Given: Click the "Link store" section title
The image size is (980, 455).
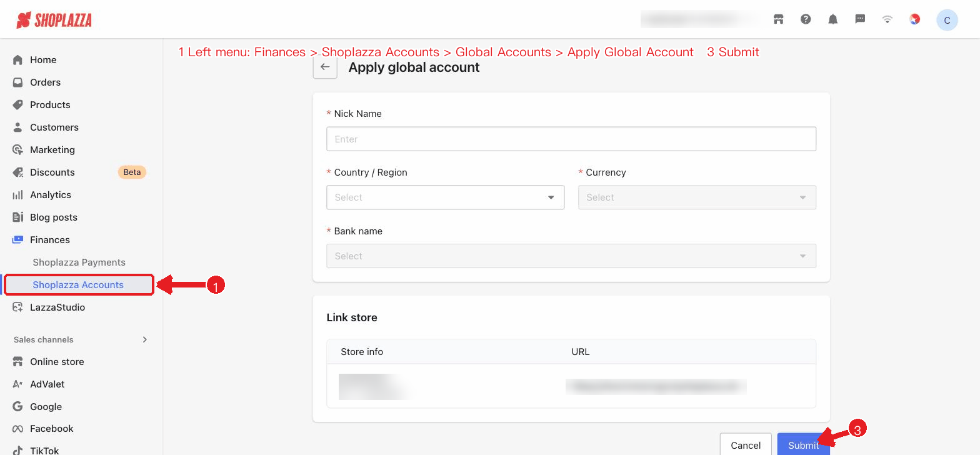Looking at the screenshot, I should tap(352, 317).
